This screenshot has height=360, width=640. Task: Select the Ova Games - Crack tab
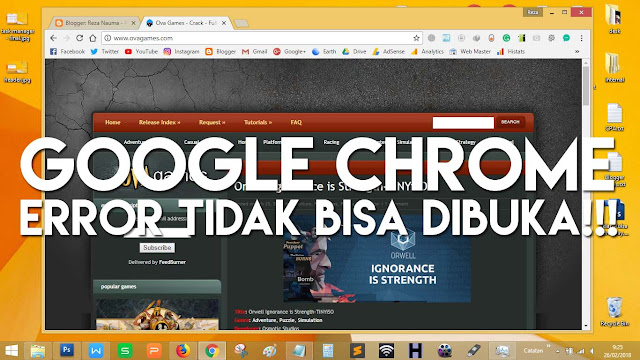click(x=186, y=23)
